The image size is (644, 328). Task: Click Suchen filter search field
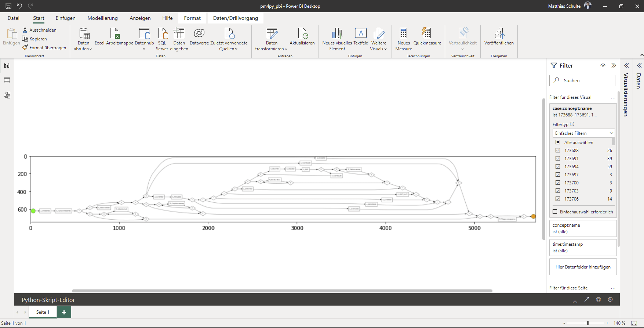pyautogui.click(x=582, y=80)
